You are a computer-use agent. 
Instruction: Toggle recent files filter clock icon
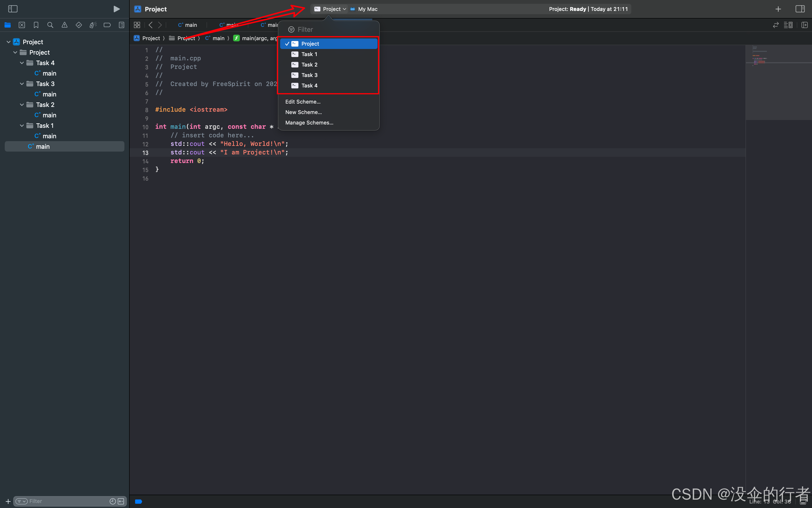tap(113, 501)
